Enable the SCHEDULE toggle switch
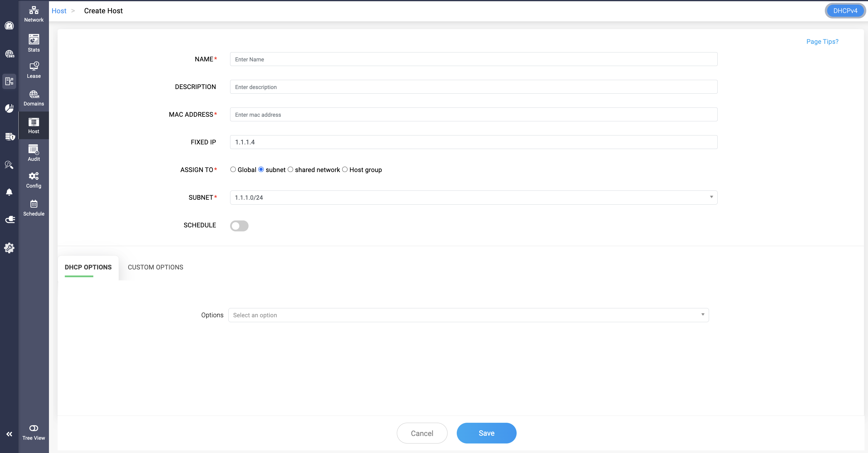This screenshot has height=453, width=868. pyautogui.click(x=239, y=225)
